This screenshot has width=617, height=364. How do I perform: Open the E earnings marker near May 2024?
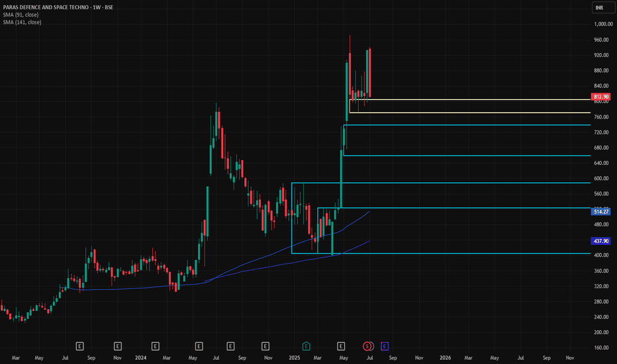[199, 346]
